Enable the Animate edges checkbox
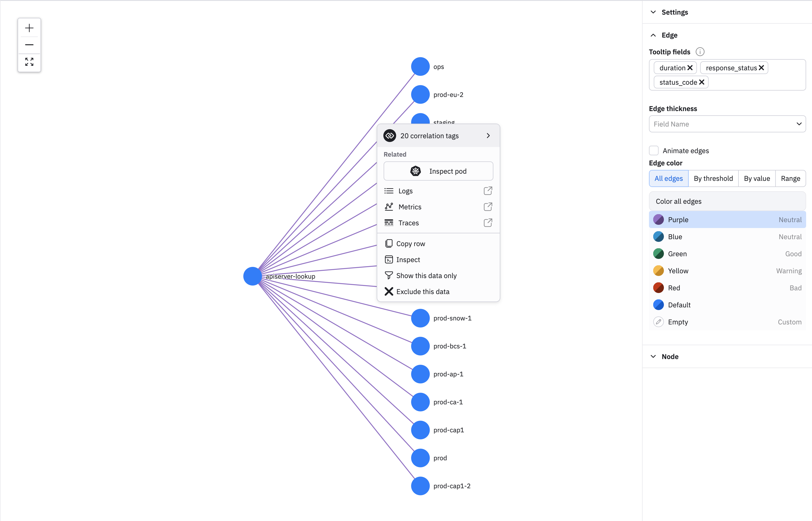Image resolution: width=812 pixels, height=521 pixels. point(654,150)
